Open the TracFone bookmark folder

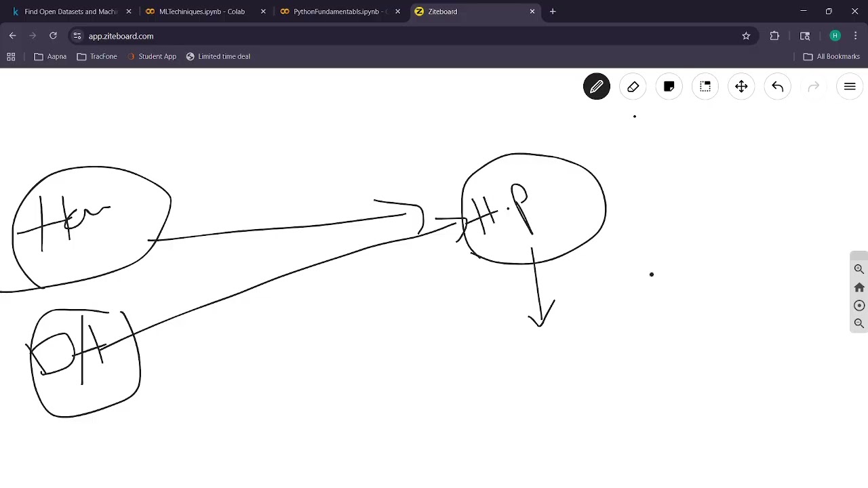coord(97,56)
